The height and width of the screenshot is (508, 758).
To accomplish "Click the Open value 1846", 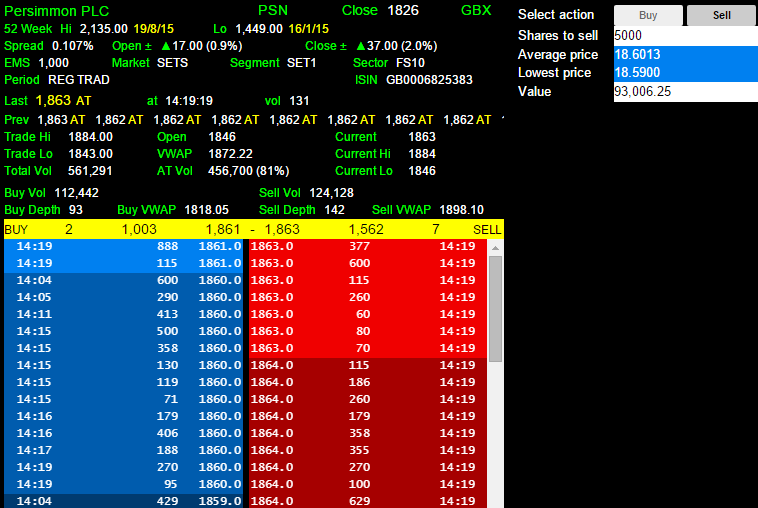I will pos(222,137).
